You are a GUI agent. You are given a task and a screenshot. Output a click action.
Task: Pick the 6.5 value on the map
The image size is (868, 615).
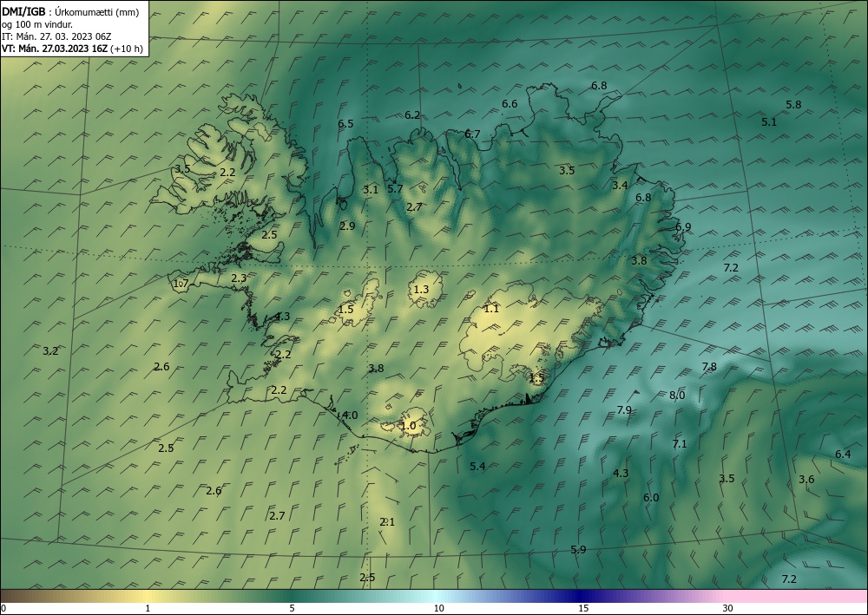click(x=345, y=124)
